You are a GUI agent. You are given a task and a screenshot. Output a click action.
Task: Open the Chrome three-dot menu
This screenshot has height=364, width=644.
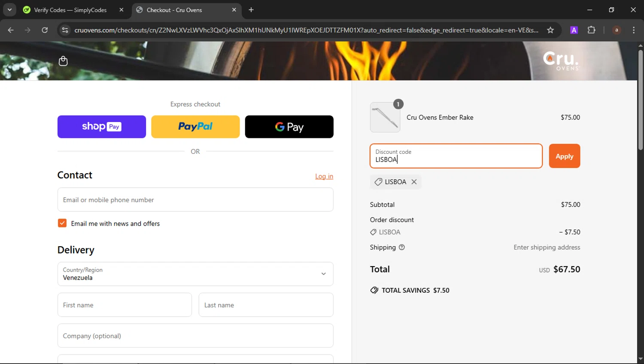pos(634,30)
